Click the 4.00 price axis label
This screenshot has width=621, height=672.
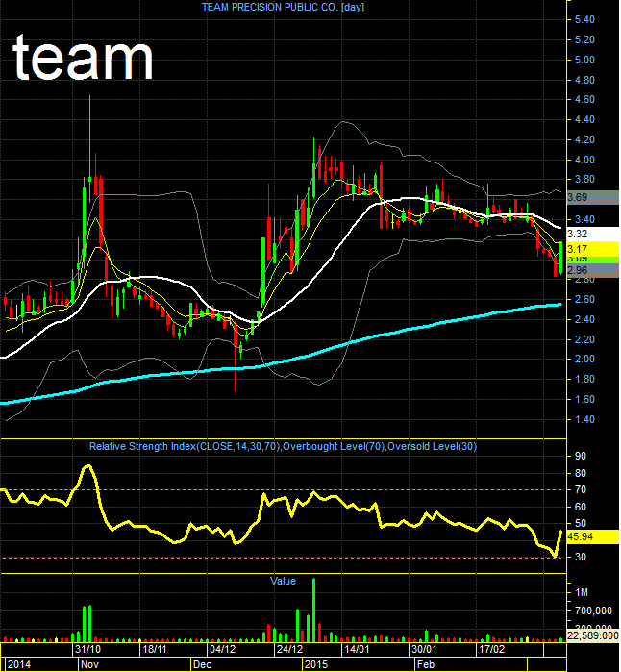point(584,160)
